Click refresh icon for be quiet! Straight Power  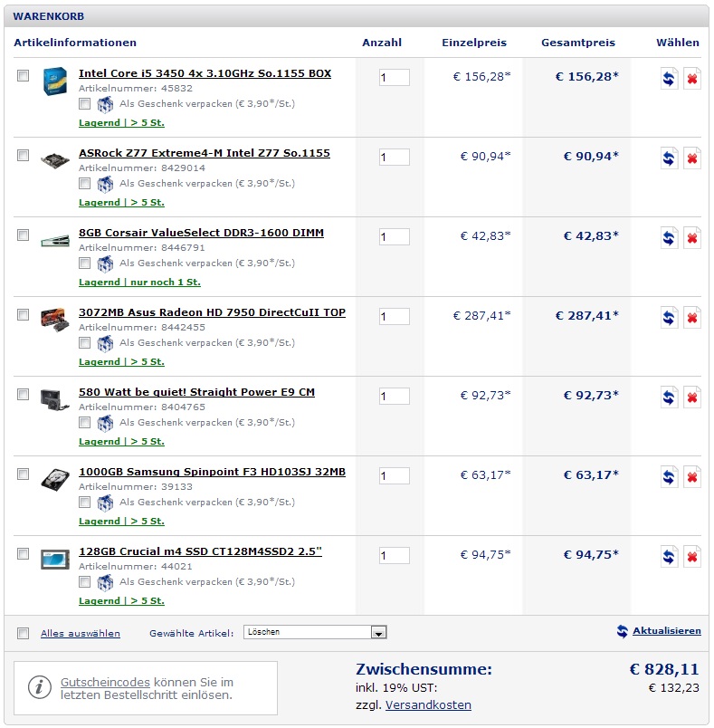669,398
